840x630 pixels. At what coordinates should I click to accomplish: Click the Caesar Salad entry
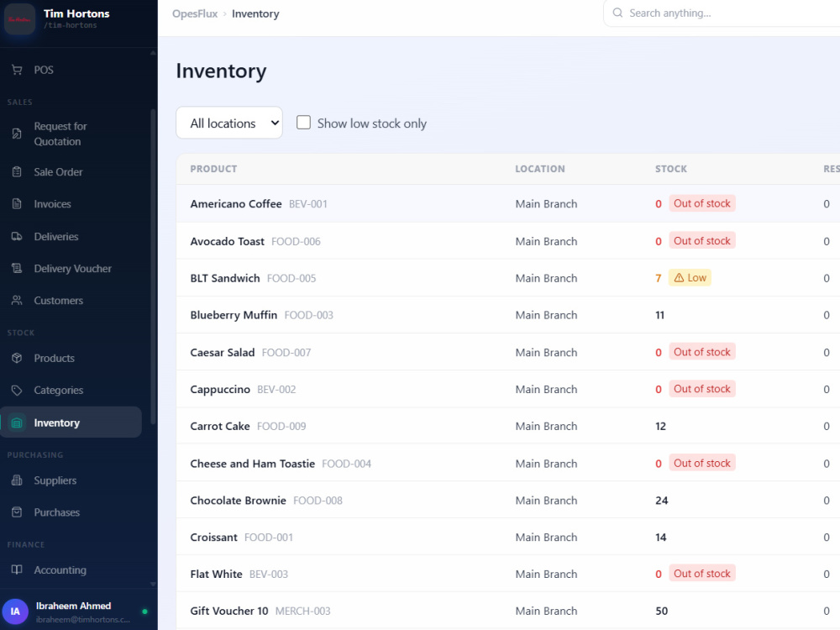(x=223, y=353)
